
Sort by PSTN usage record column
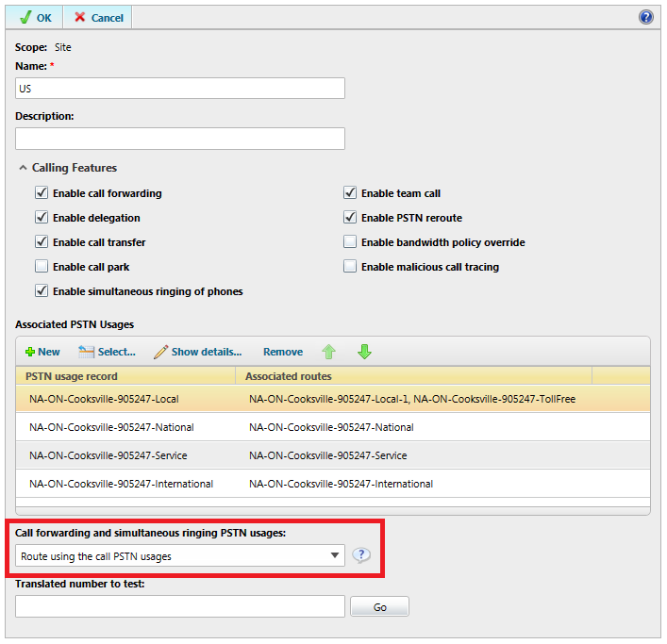click(x=125, y=376)
